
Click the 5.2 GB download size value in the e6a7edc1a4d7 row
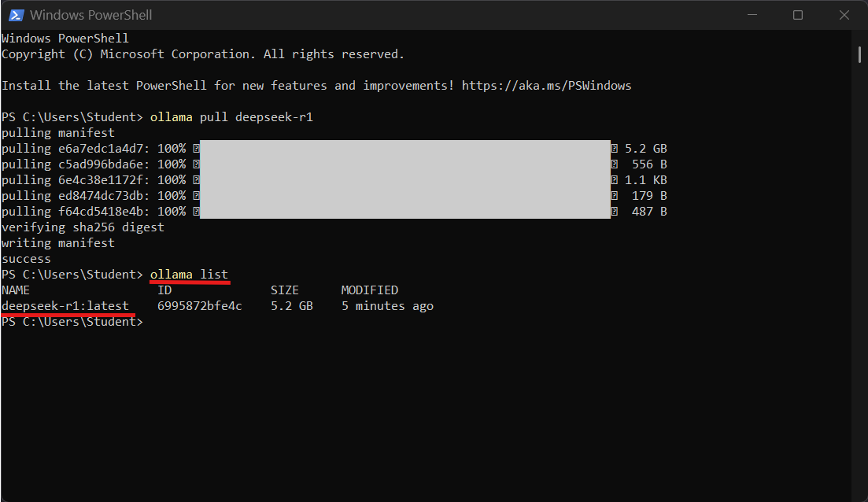point(645,149)
